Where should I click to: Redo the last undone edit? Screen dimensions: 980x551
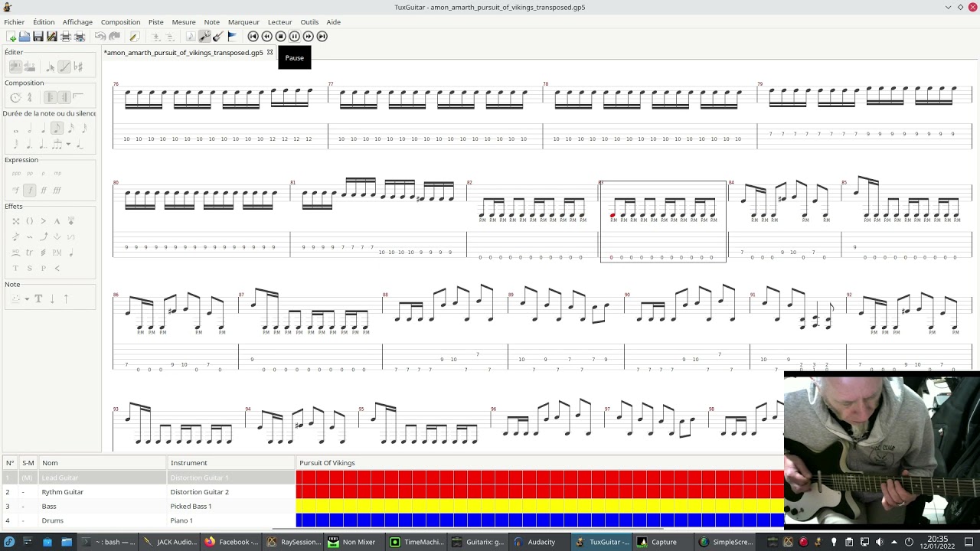[x=114, y=36]
